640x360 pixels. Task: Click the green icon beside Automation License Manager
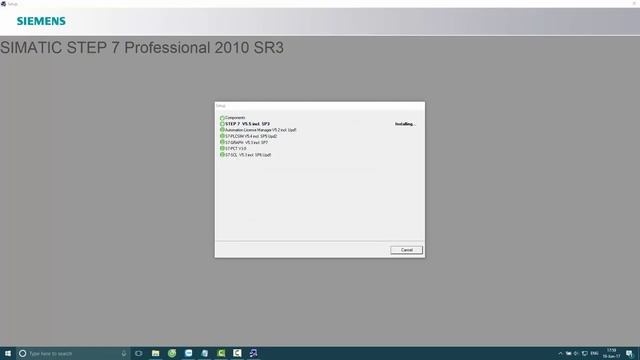222,130
